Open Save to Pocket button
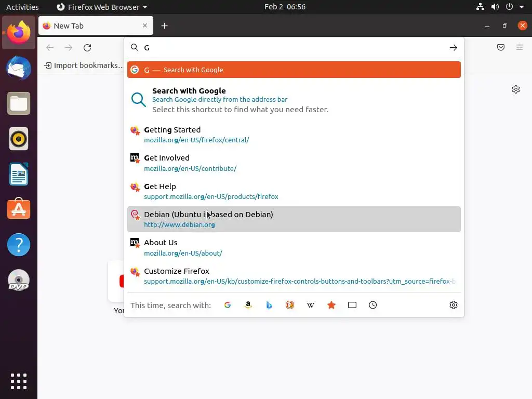This screenshot has width=532, height=399. click(501, 47)
